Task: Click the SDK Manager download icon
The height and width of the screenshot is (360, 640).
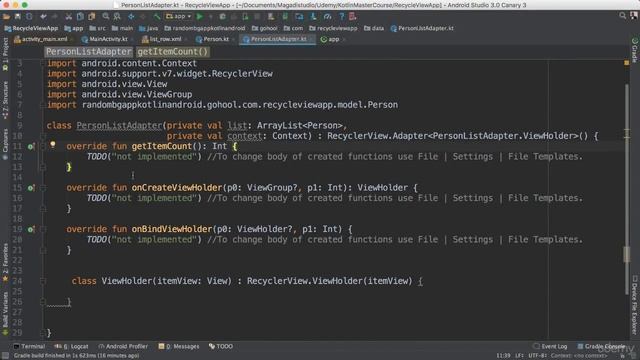Action: (x=313, y=17)
